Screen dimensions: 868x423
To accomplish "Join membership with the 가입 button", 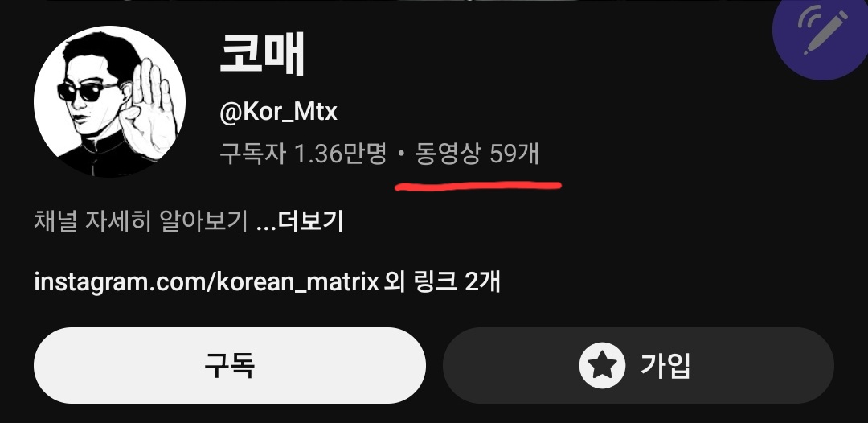I will (x=638, y=365).
